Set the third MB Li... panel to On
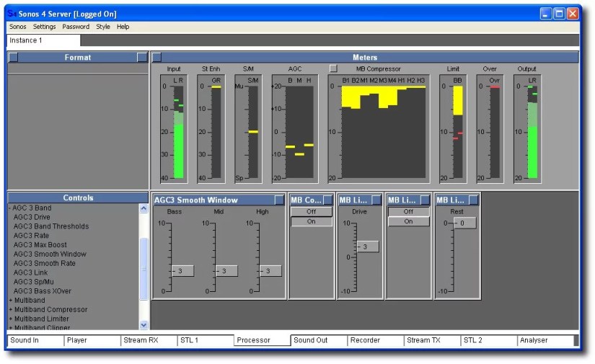The height and width of the screenshot is (364, 595). (408, 222)
